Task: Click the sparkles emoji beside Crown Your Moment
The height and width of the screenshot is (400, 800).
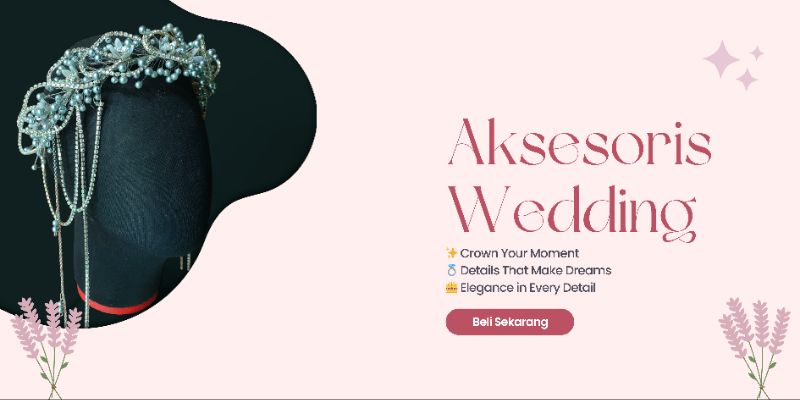Action: click(x=451, y=253)
